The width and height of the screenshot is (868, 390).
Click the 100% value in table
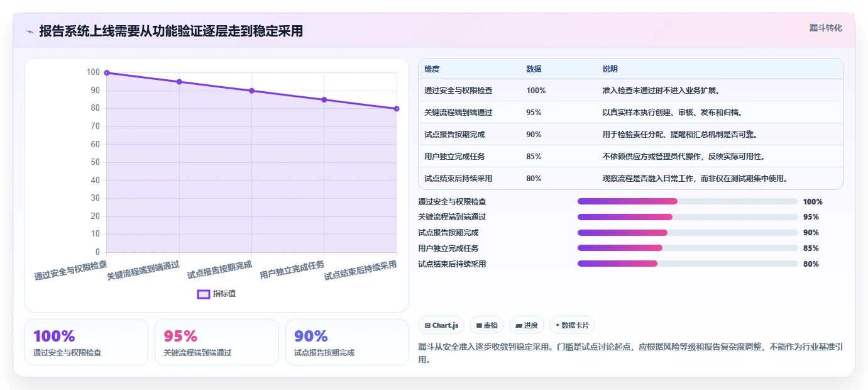click(x=536, y=91)
